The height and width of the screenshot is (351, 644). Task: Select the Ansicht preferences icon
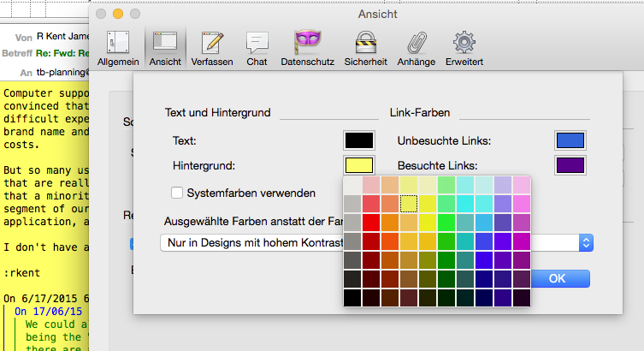pos(164,48)
